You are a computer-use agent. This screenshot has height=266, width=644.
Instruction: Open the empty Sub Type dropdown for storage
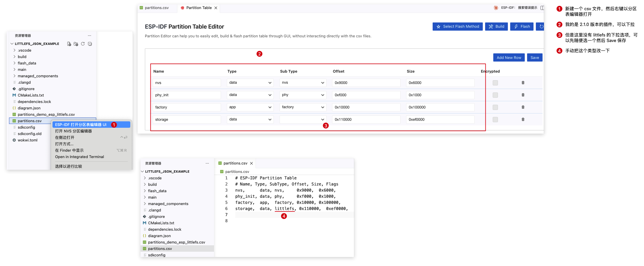click(x=303, y=120)
